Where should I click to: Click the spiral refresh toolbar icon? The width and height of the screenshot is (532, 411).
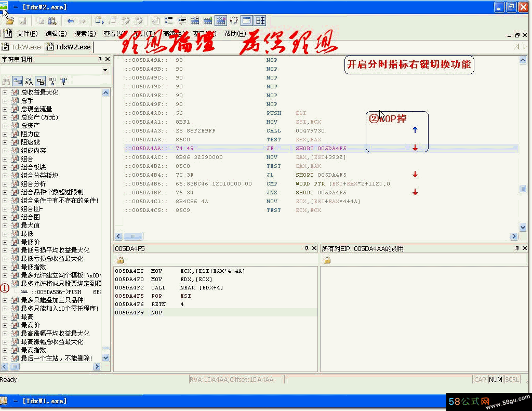155,21
